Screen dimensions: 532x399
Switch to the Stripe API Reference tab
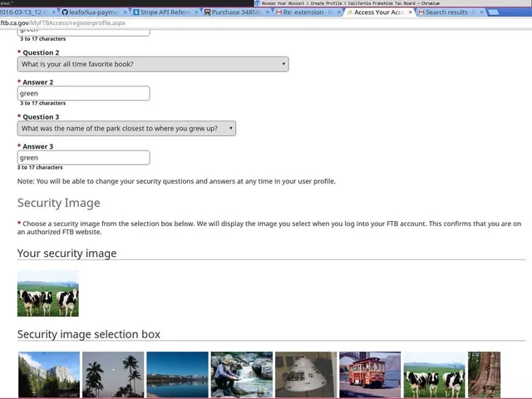click(165, 12)
